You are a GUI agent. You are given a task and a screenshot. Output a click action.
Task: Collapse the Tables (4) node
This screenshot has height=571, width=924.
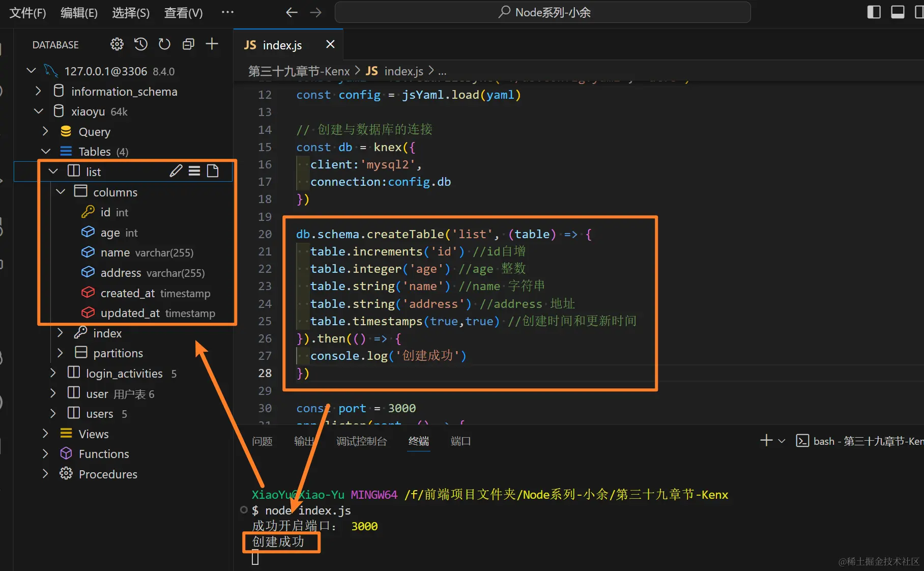click(x=45, y=151)
